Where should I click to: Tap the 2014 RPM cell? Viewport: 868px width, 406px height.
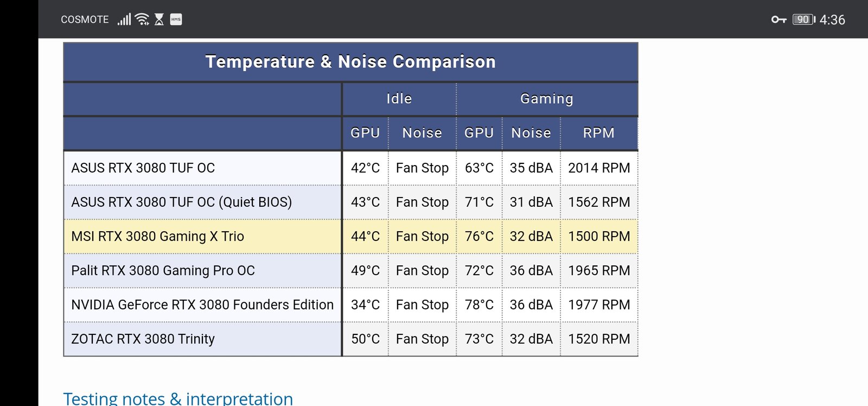click(599, 168)
